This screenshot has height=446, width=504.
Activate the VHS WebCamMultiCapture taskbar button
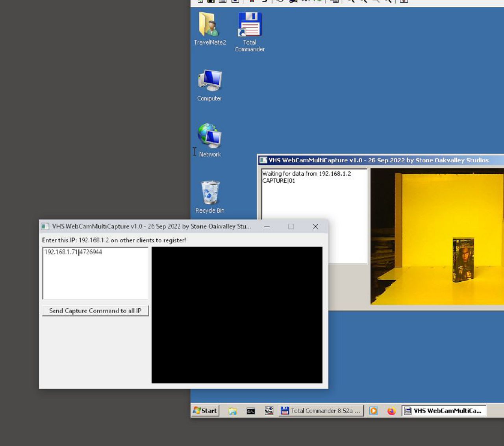pos(444,411)
